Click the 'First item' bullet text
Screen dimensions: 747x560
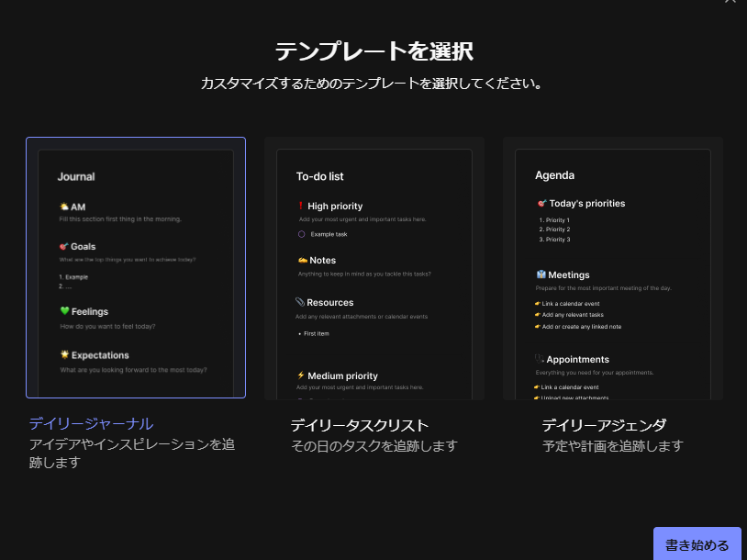(x=317, y=333)
